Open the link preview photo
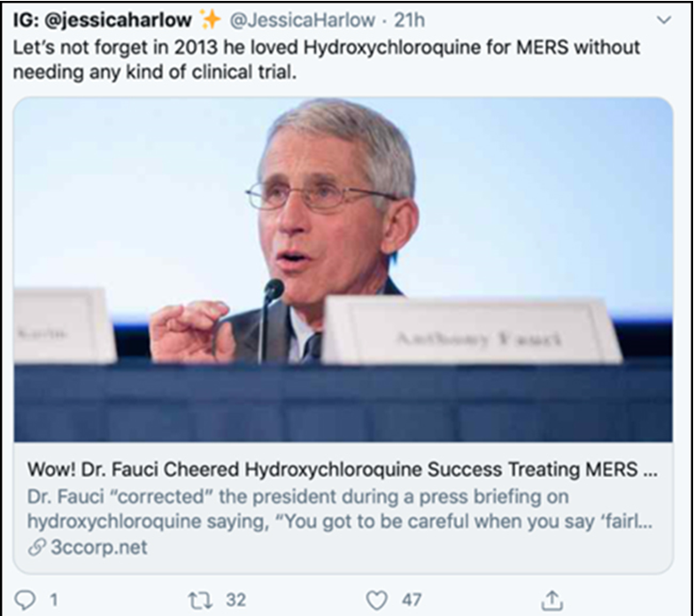This screenshot has height=616, width=694. (343, 266)
